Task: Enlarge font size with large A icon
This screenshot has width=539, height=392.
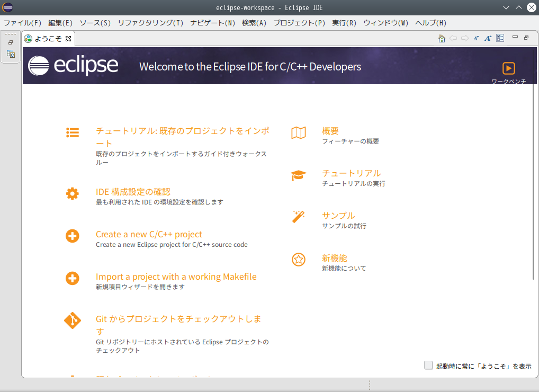Action: coord(488,38)
